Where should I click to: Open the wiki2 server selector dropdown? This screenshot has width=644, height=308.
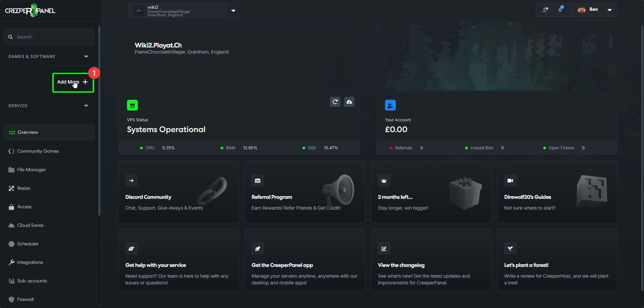[233, 10]
